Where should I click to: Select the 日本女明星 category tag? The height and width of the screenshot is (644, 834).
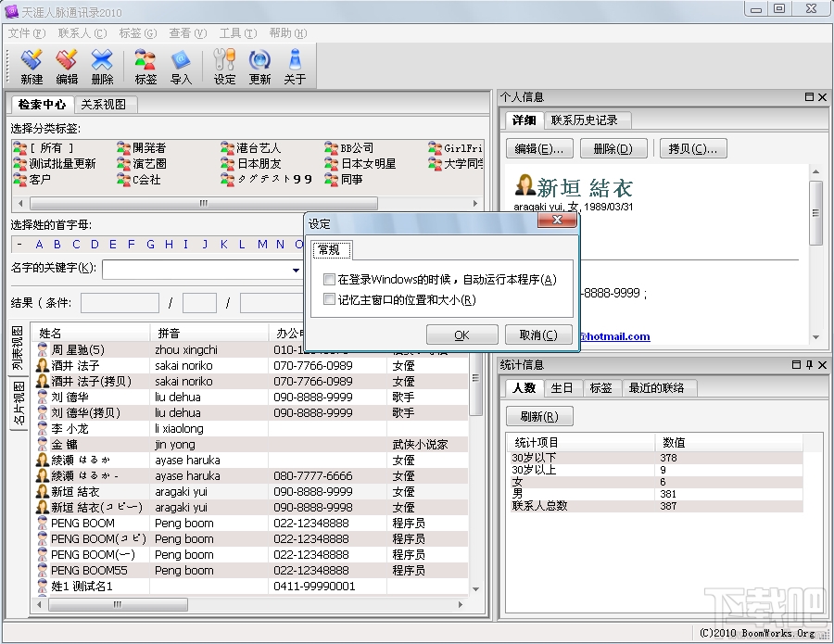(x=360, y=163)
